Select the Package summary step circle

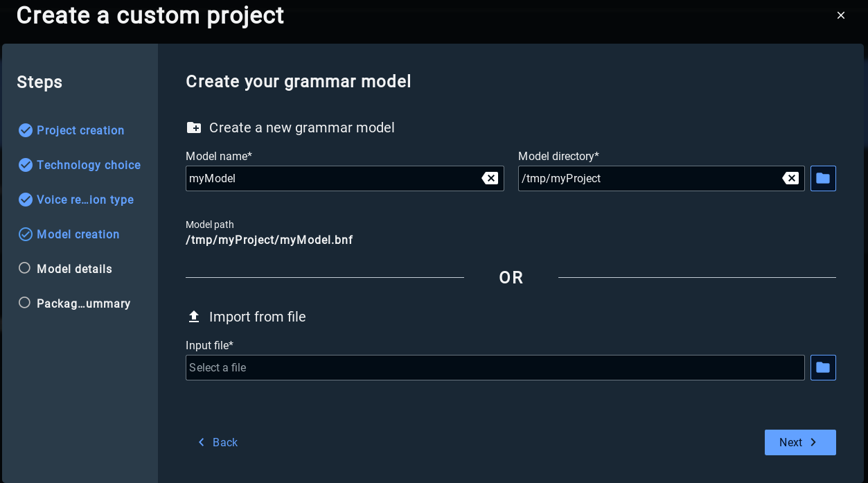25,303
